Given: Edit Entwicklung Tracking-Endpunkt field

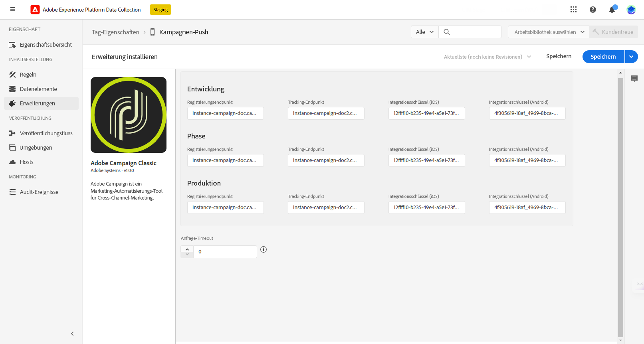Looking at the screenshot, I should point(326,113).
